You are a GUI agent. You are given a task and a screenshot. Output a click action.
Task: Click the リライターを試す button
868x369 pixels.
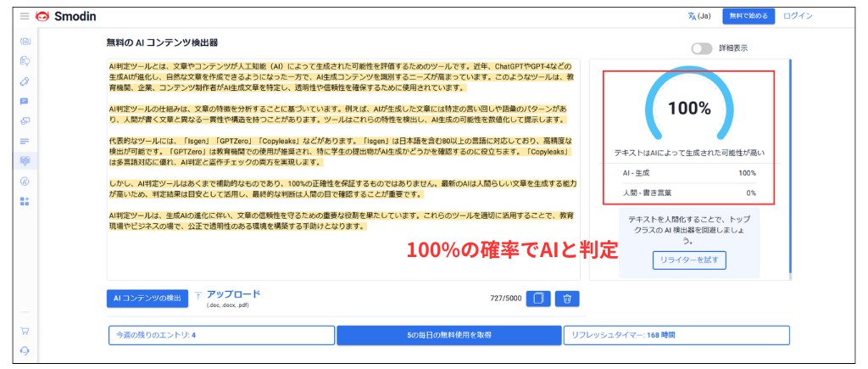coord(689,260)
